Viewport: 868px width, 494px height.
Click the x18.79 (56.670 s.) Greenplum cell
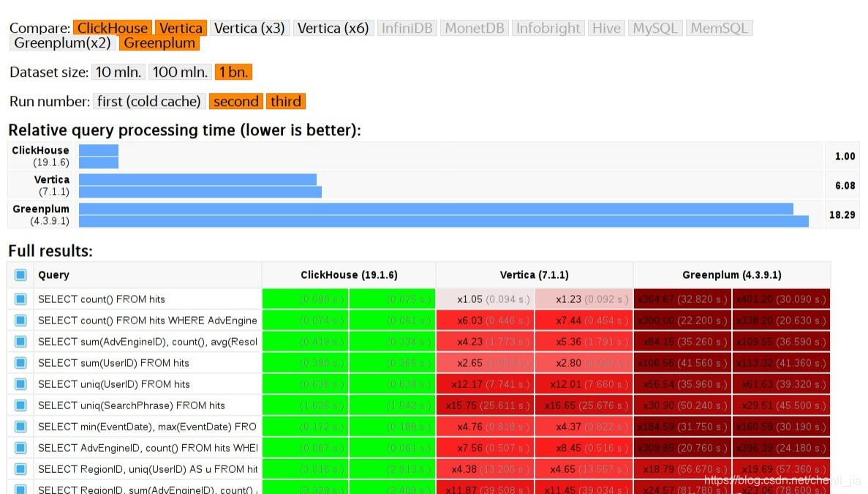tap(682, 469)
